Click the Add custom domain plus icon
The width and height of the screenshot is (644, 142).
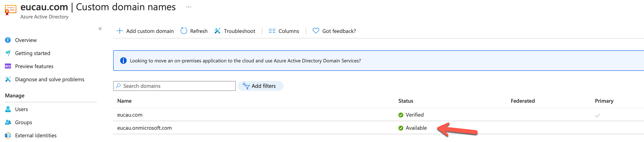(120, 31)
